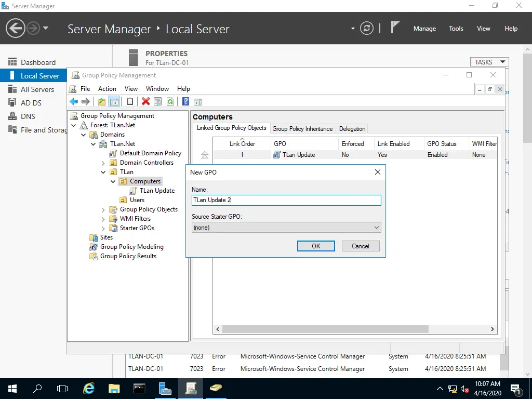Screen dimensions: 532x399
Task: Open the Action menu
Action: [107, 89]
